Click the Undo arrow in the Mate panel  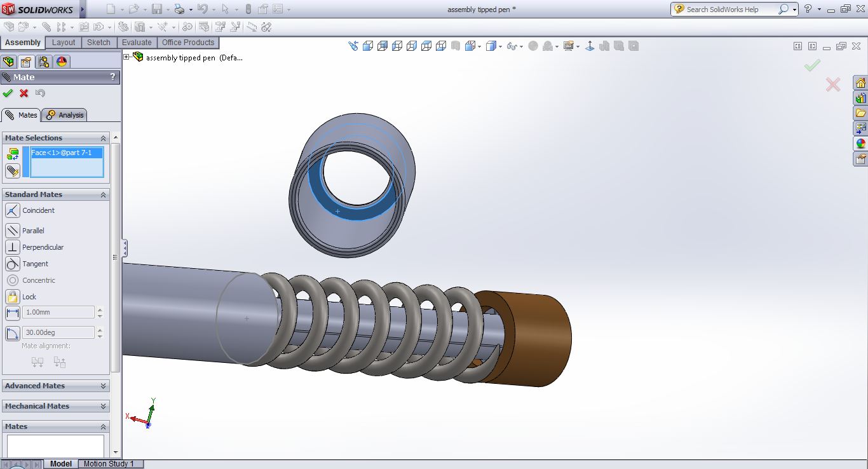click(x=40, y=93)
